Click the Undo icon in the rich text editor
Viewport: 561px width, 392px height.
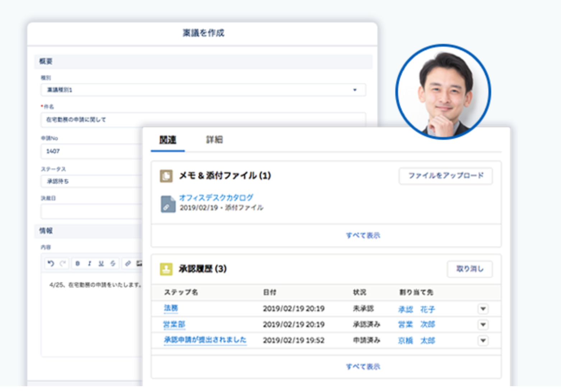click(51, 263)
